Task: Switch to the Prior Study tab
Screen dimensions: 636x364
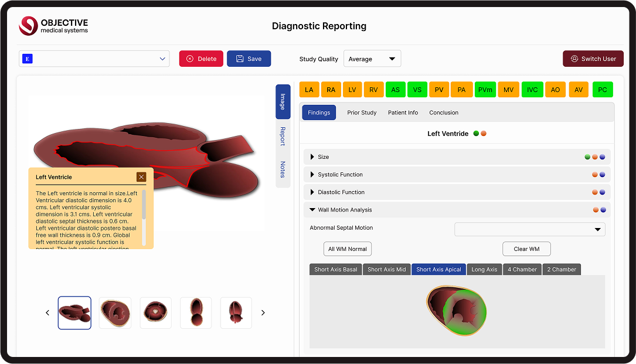Action: point(362,113)
